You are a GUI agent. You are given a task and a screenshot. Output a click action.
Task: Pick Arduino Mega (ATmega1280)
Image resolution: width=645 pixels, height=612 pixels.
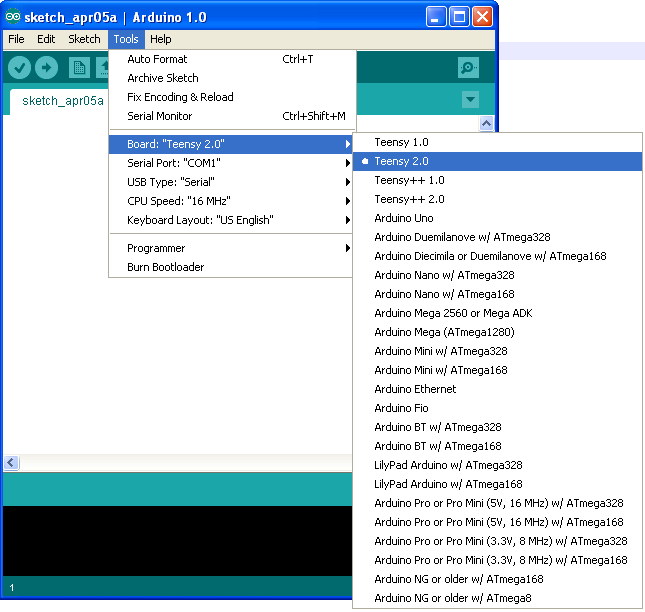(497, 332)
